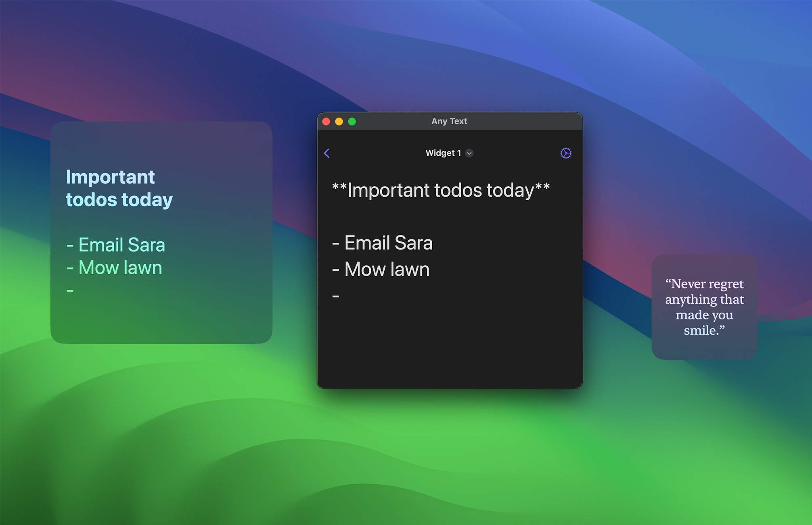Image resolution: width=812 pixels, height=525 pixels.
Task: Click the empty dash line in the editor
Action: (x=336, y=295)
